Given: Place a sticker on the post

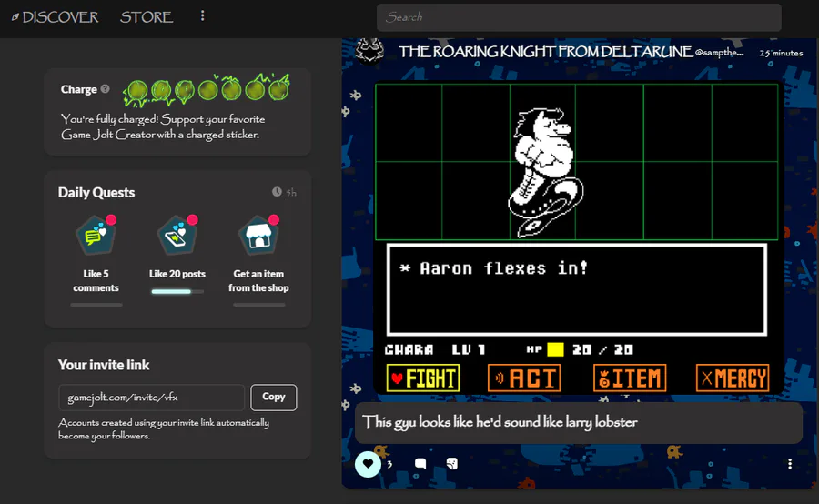Looking at the screenshot, I should [x=452, y=464].
